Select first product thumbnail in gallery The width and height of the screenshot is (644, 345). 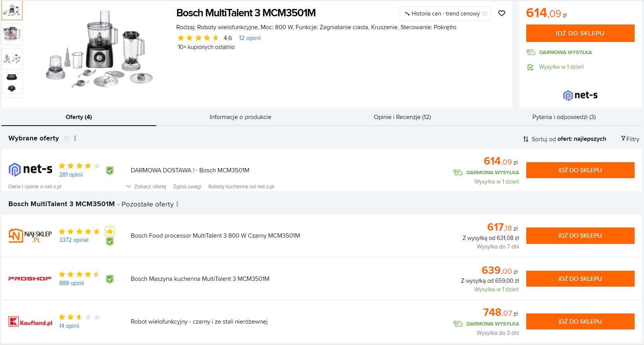pyautogui.click(x=12, y=10)
